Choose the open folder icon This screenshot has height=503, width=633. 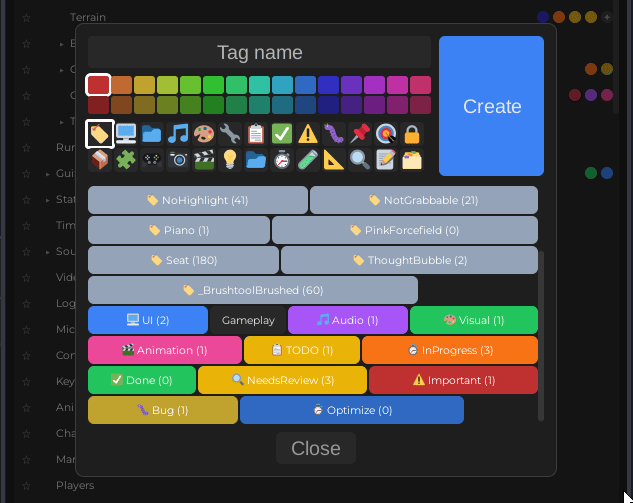[256, 160]
